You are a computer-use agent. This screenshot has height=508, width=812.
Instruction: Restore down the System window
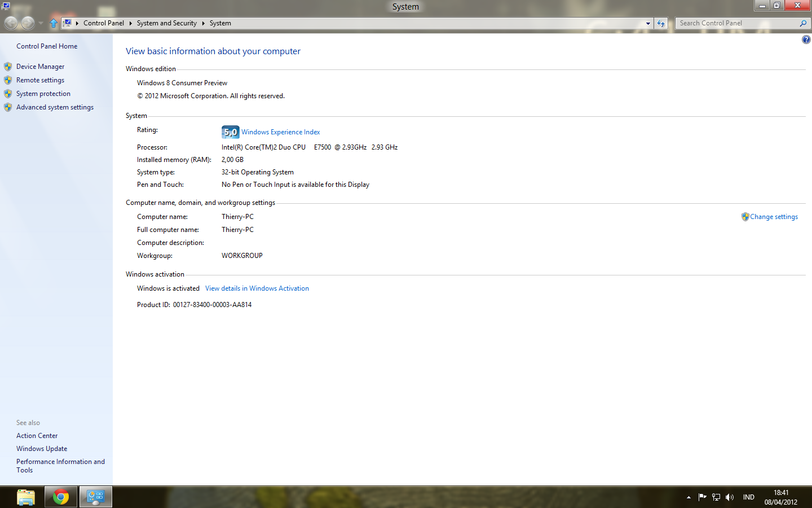[777, 5]
